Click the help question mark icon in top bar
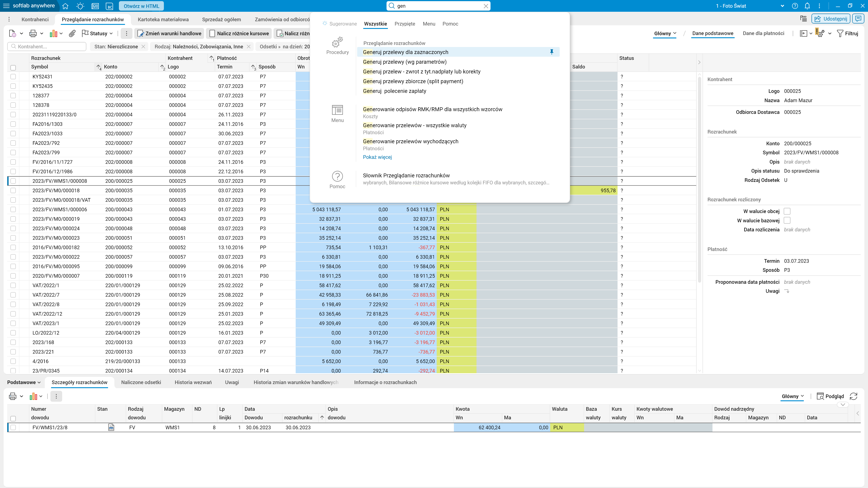The width and height of the screenshot is (868, 488). (795, 6)
